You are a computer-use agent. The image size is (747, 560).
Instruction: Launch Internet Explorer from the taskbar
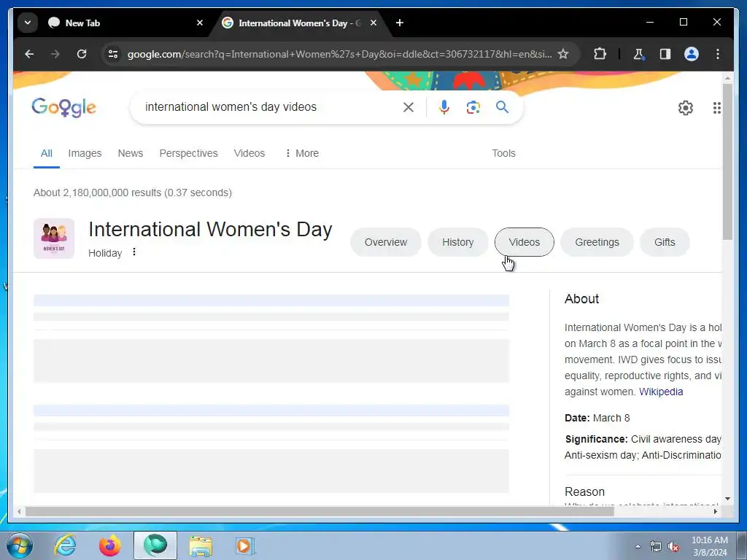(x=65, y=545)
